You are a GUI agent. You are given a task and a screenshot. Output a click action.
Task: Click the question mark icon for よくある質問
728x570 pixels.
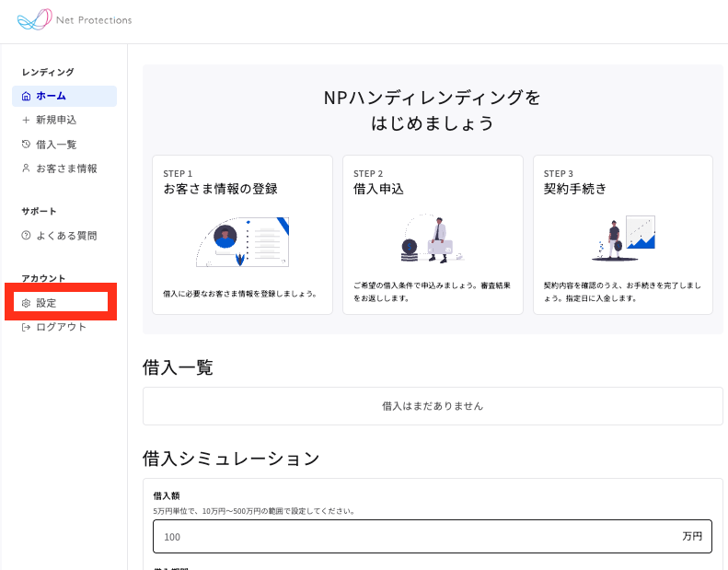(x=26, y=236)
